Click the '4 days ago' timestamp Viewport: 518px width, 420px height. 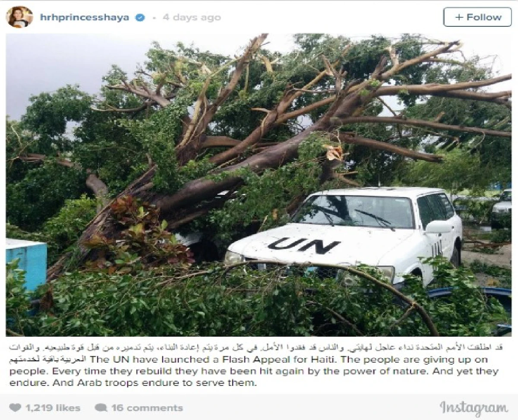tap(192, 18)
